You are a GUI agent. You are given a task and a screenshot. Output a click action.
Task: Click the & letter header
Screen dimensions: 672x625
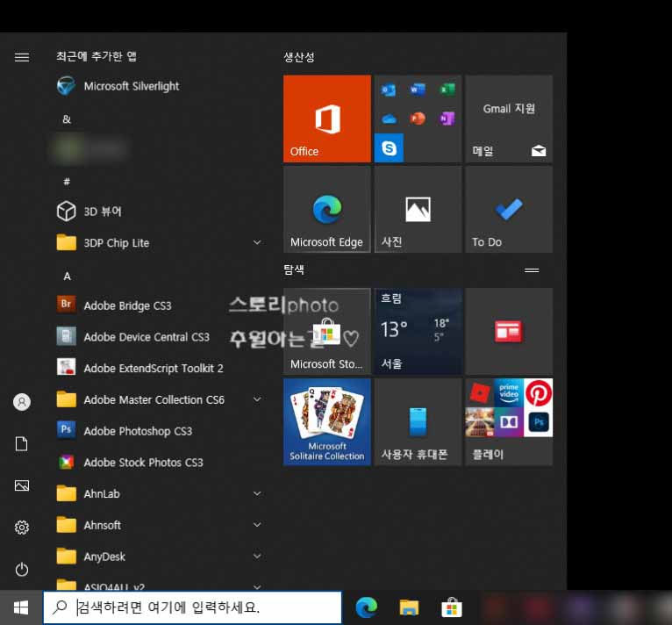click(x=67, y=119)
